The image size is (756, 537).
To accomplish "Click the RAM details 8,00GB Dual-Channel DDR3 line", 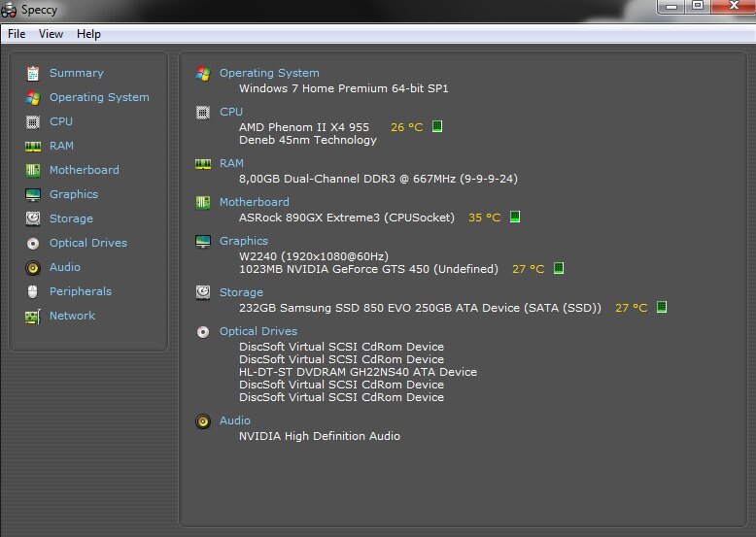I will (x=378, y=179).
